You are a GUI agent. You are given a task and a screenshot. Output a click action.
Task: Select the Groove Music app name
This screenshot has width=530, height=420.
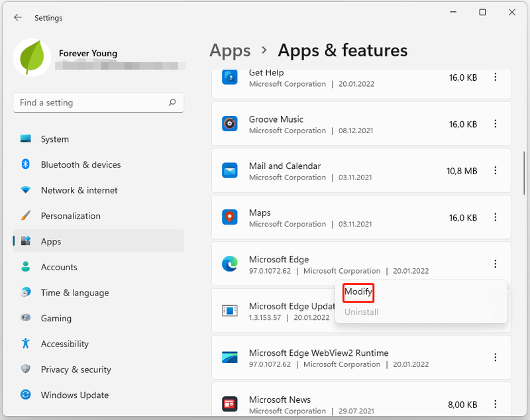coord(276,119)
